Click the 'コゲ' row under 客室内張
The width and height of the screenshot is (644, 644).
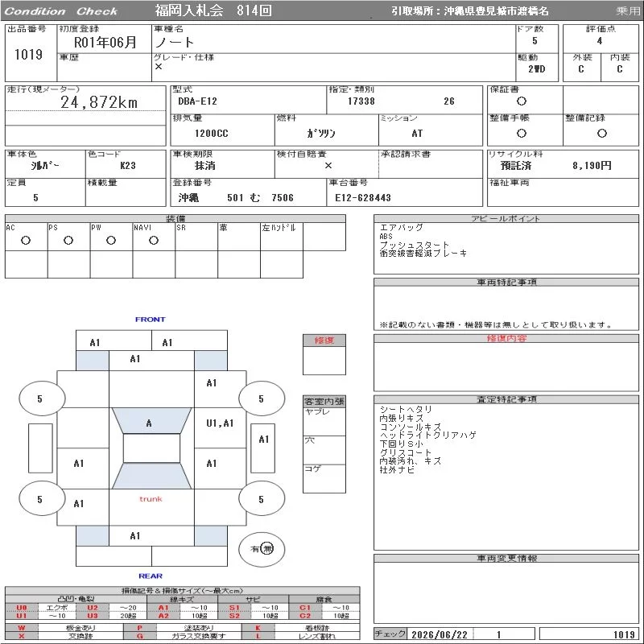324,479
